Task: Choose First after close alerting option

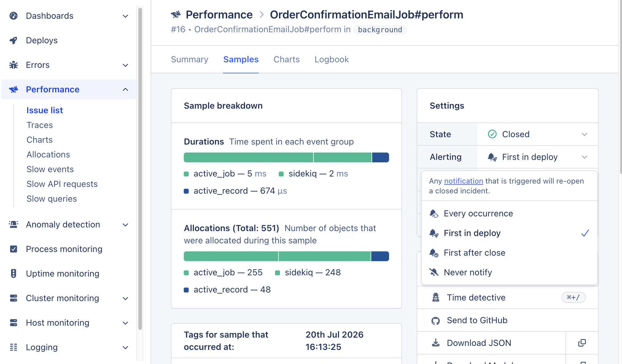Action: [510, 253]
